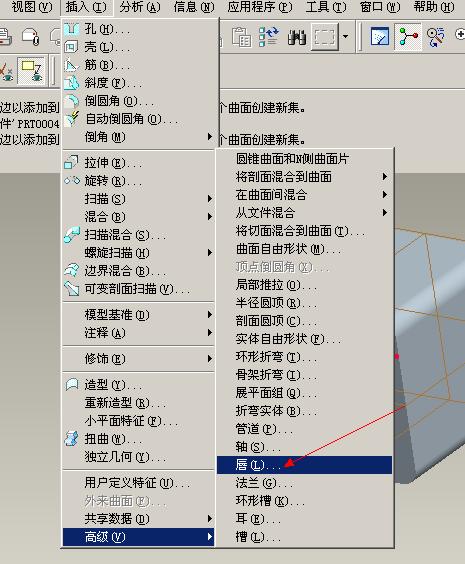Choose 扭曲(W)... warp feature
Viewport: 465px width, 564px height.
tap(139, 439)
